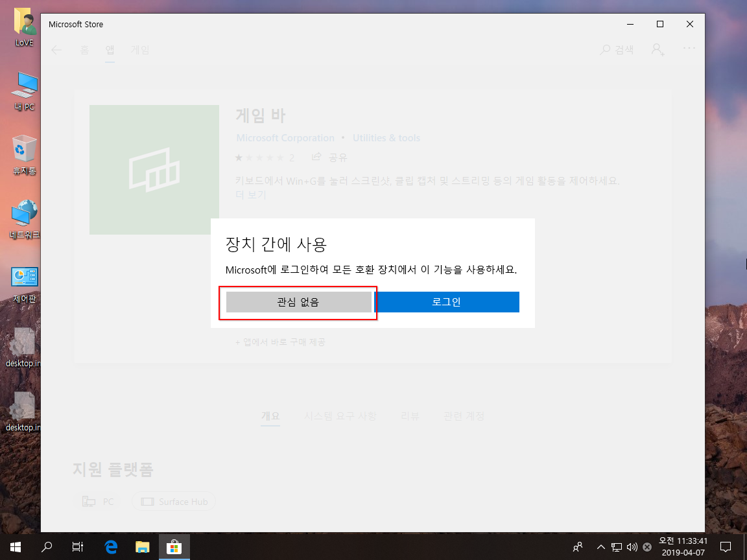747x560 pixels.
Task: Click the volume speaker tray icon
Action: coord(632,547)
